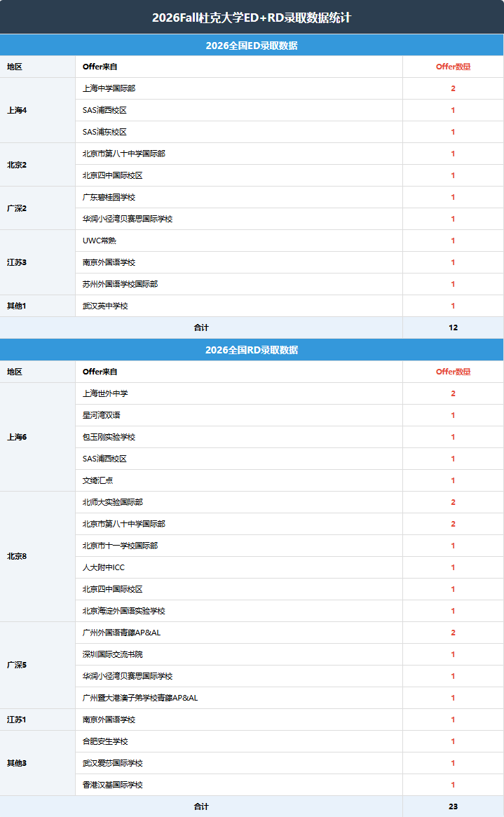
Task: Click the 上海中学国际部 row
Action: click(109, 88)
